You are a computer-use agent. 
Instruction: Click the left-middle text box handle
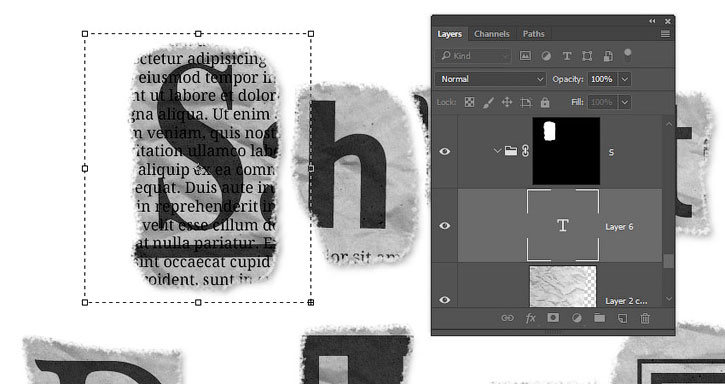click(x=85, y=168)
